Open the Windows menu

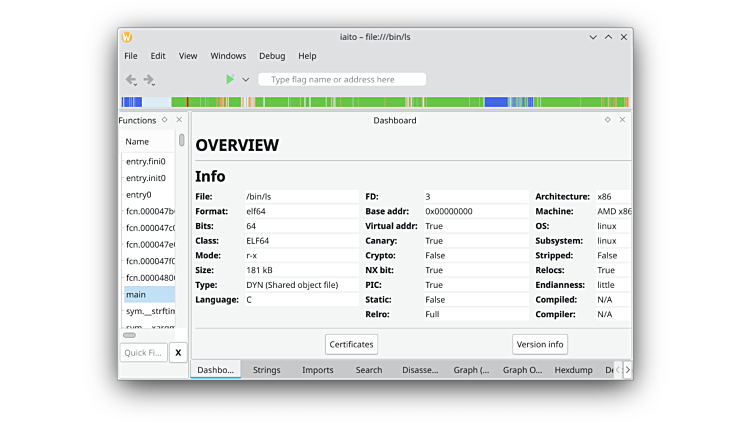[228, 56]
